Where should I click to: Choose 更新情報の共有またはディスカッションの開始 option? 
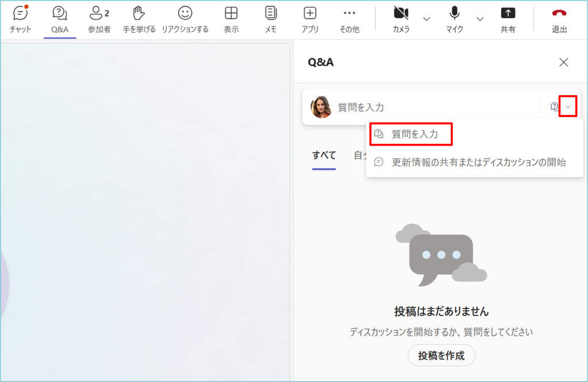coord(478,162)
